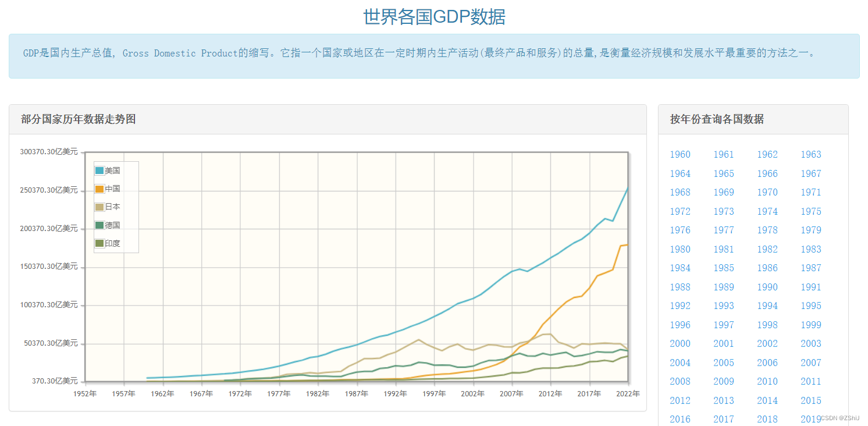
Task: Click the 中国 legend color swatch
Action: point(99,189)
